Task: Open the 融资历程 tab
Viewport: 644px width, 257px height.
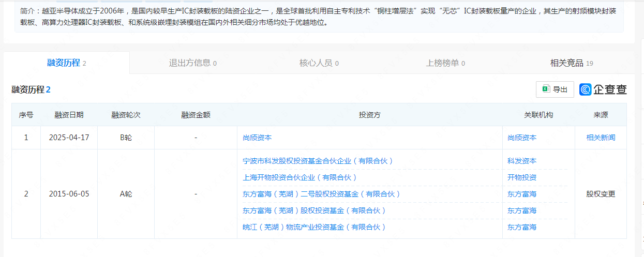Action: coord(66,63)
